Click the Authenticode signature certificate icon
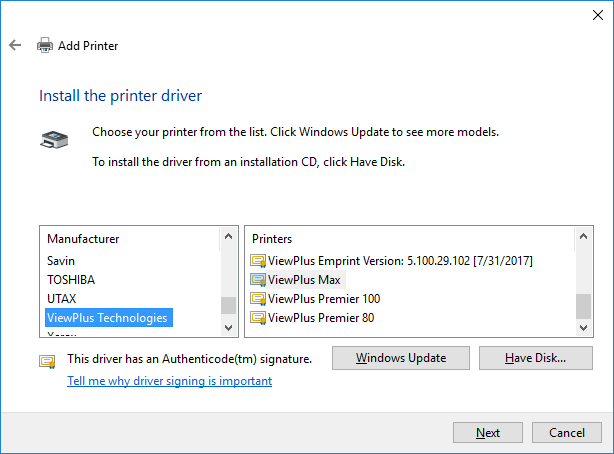 [x=47, y=361]
